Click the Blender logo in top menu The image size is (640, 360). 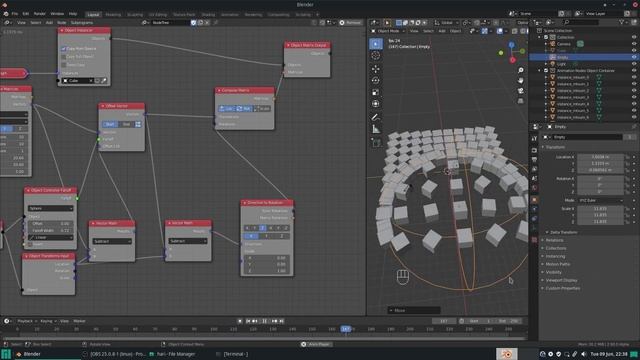[x=6, y=13]
